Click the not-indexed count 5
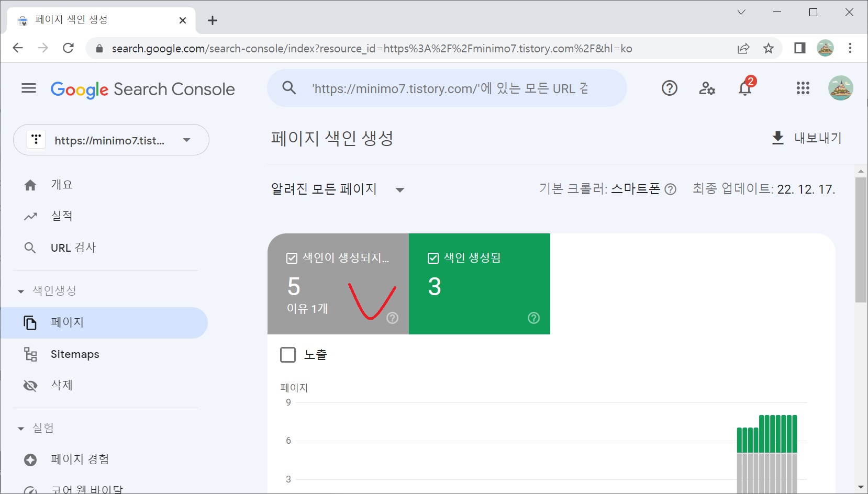This screenshot has width=868, height=494. [x=294, y=287]
